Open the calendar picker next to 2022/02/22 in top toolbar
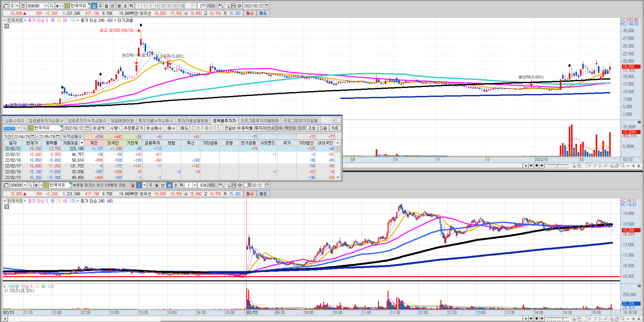Image resolution: width=644 pixels, height=322 pixels. click(267, 6)
